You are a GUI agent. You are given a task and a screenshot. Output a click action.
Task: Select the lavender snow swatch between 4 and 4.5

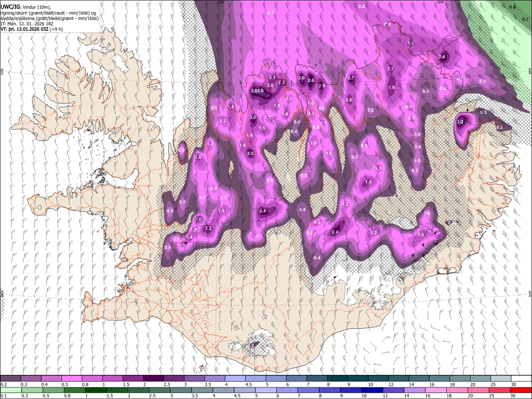[x=235, y=379]
